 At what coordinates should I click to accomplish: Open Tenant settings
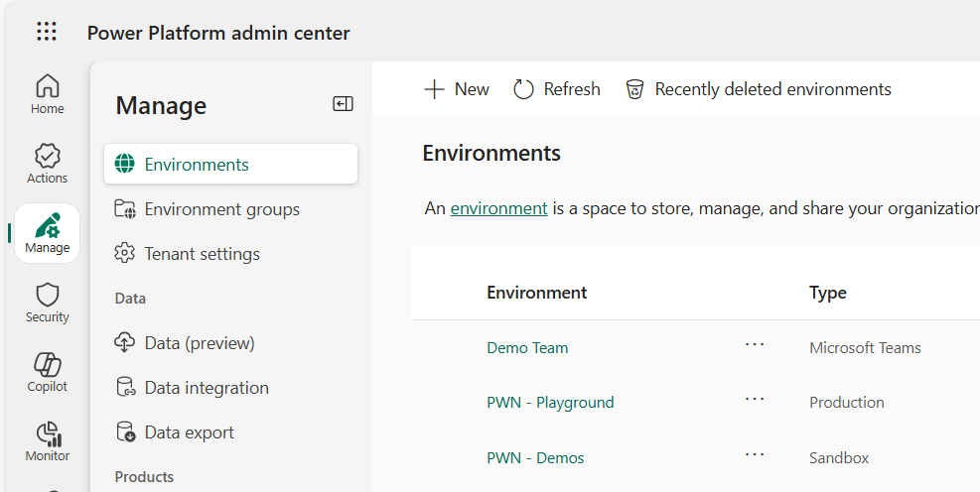pyautogui.click(x=202, y=254)
